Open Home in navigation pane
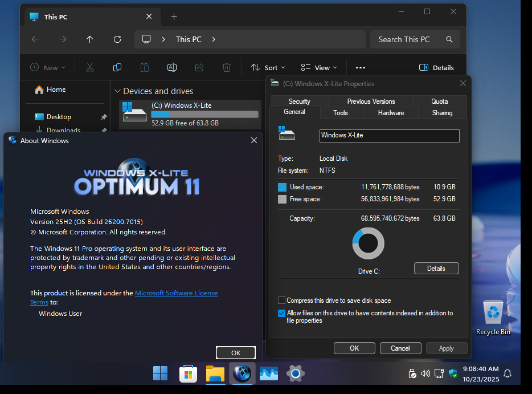This screenshot has height=394, width=532. (x=50, y=90)
